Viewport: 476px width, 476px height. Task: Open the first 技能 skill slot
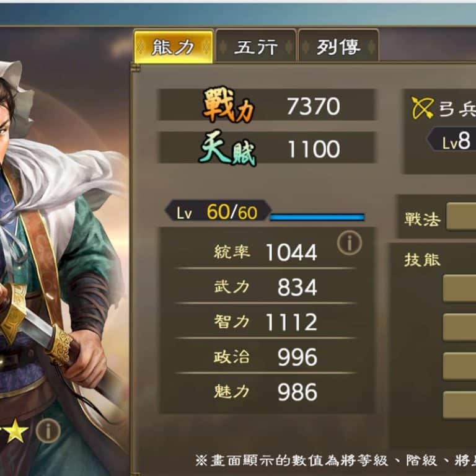[459, 288]
